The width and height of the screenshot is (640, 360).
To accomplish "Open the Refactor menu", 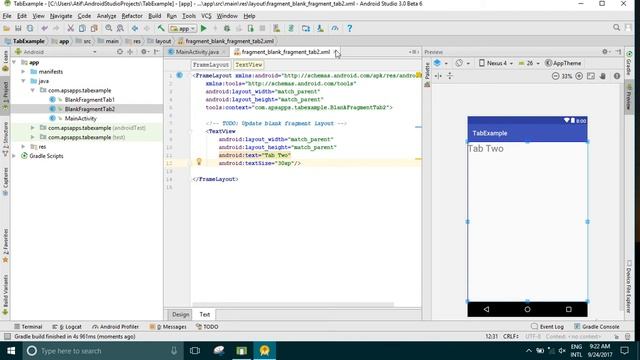I will click(132, 16).
